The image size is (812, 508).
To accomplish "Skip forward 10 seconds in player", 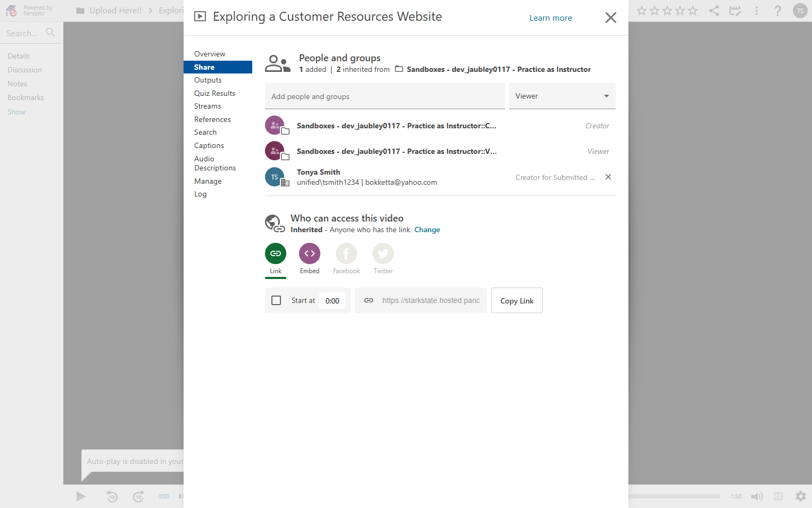I will click(x=138, y=496).
